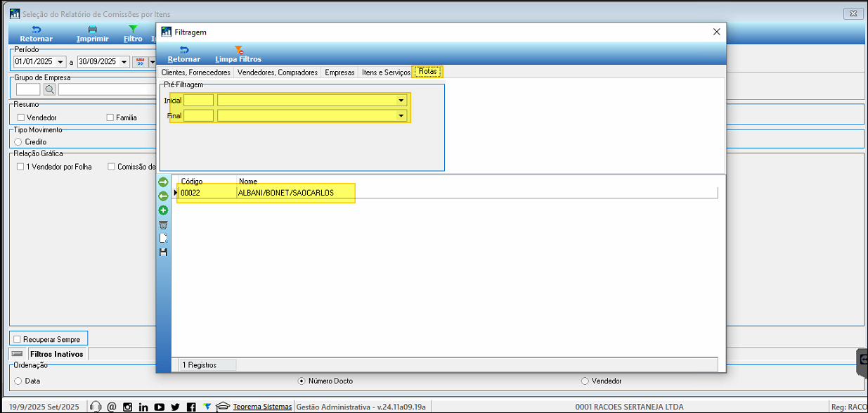Image resolution: width=868 pixels, height=413 pixels.
Task: Switch to the Empresas tab
Action: (339, 72)
